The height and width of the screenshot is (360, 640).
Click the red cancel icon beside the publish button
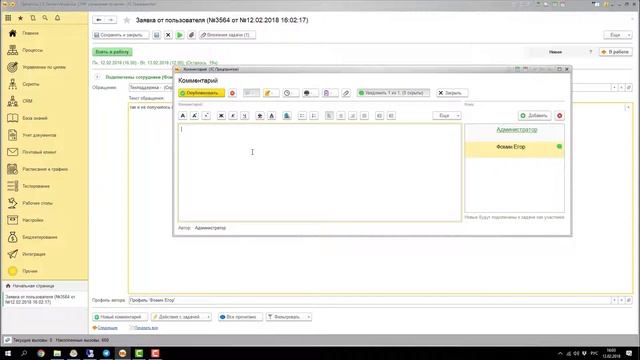[232, 93]
